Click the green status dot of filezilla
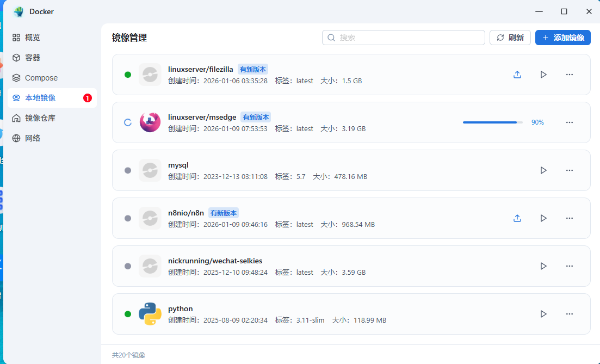The image size is (600, 364). 128,75
